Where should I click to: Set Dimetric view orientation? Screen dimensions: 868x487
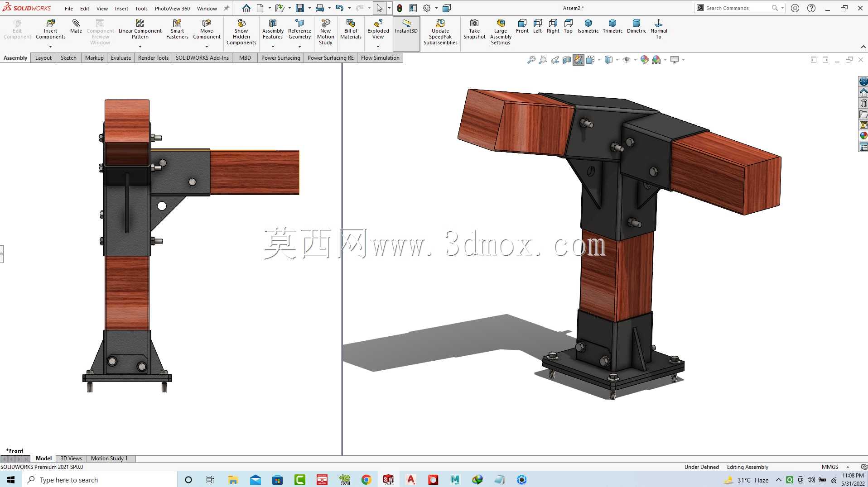637,26
